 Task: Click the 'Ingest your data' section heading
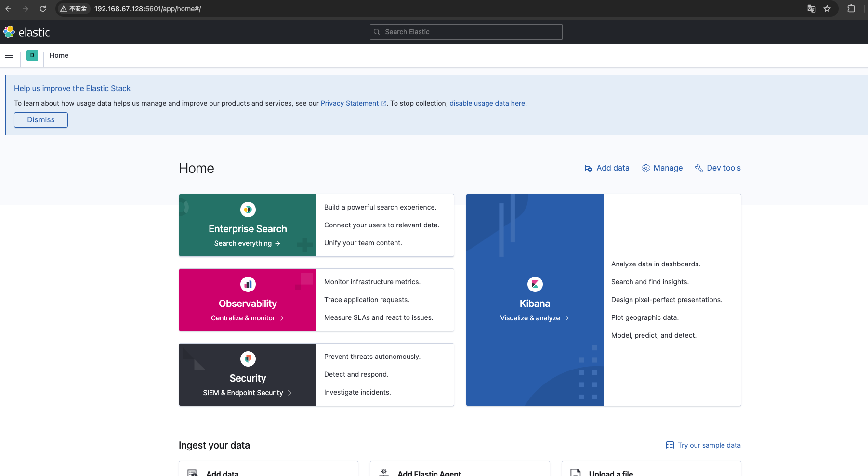[x=214, y=445]
